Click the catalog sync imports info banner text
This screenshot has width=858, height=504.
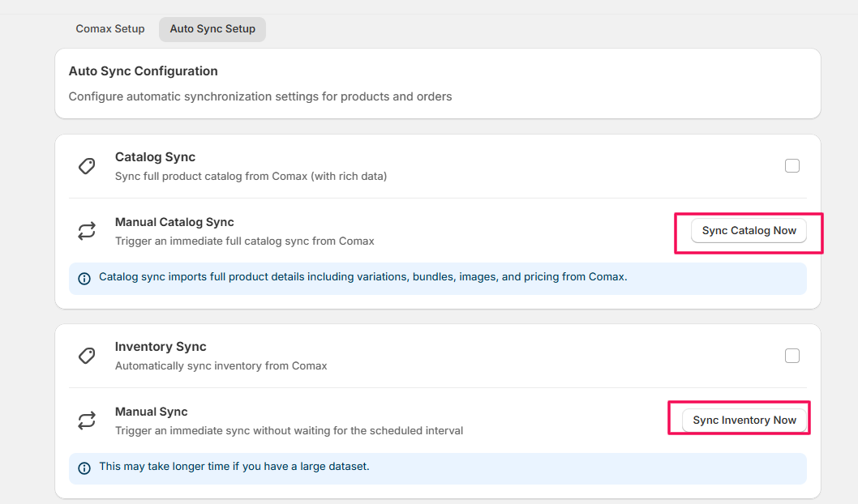[363, 277]
